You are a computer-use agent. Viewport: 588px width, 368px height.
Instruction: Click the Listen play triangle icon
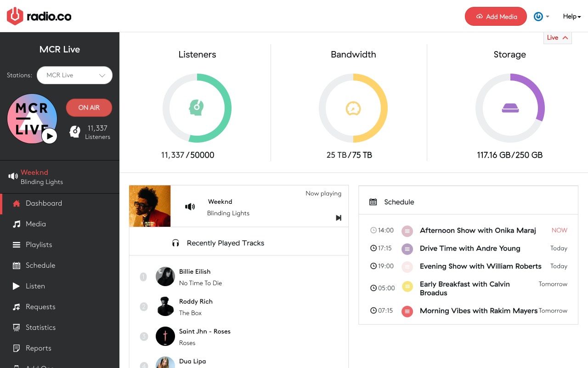tap(17, 286)
